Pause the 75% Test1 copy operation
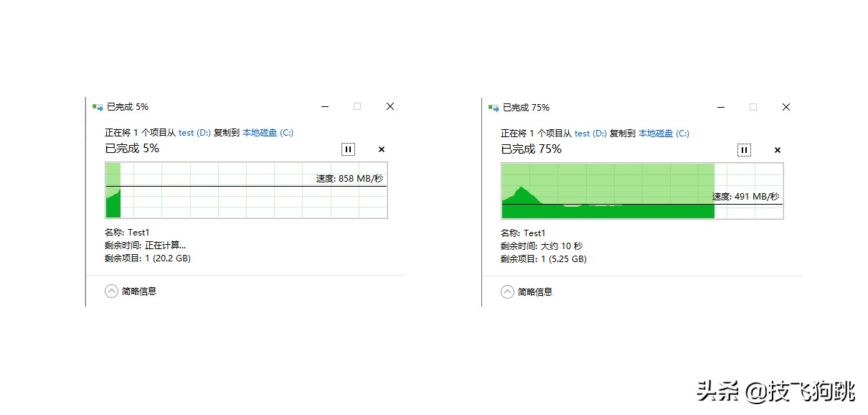868x415 pixels. pos(744,149)
